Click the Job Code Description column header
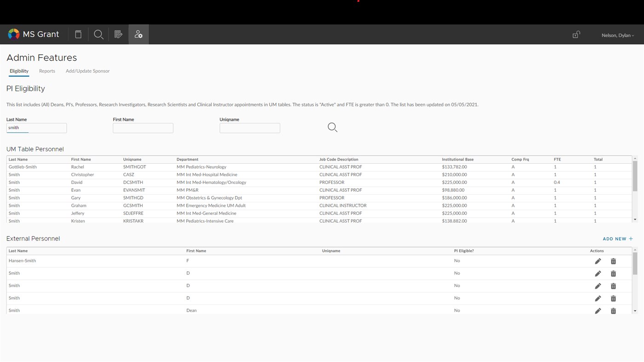644x362 pixels. [x=339, y=159]
